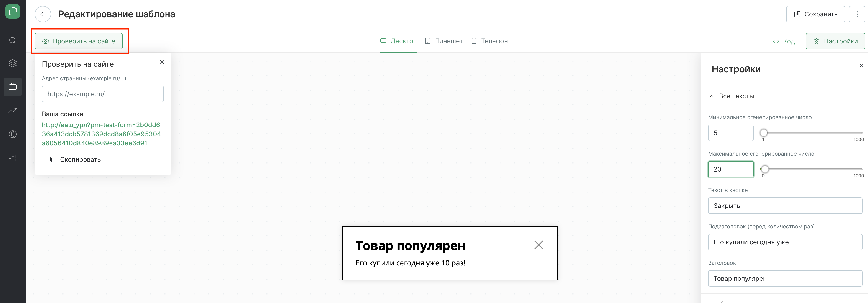Click the maximum number slider handle
The height and width of the screenshot is (303, 868).
click(765, 169)
